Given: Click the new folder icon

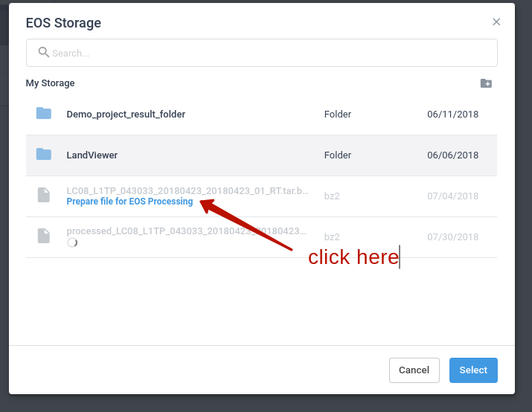Looking at the screenshot, I should [486, 83].
